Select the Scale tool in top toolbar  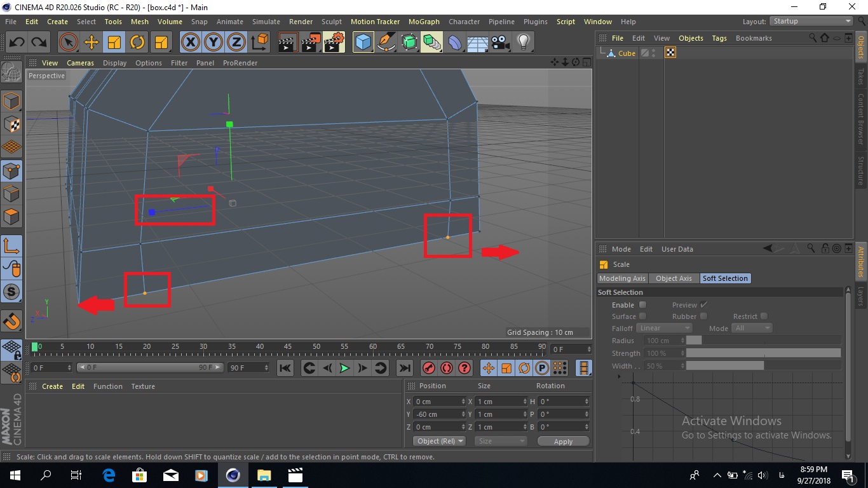point(114,43)
